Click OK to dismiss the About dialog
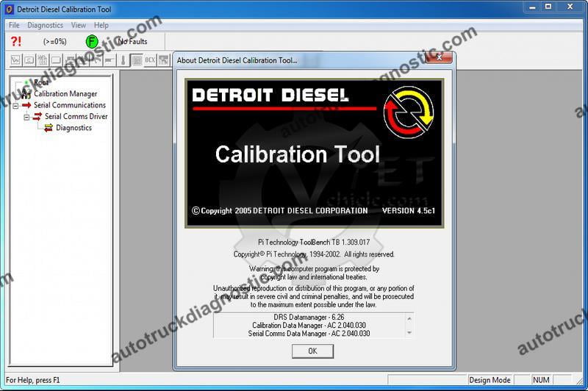Screen dimensions: 588x391 coord(312,351)
